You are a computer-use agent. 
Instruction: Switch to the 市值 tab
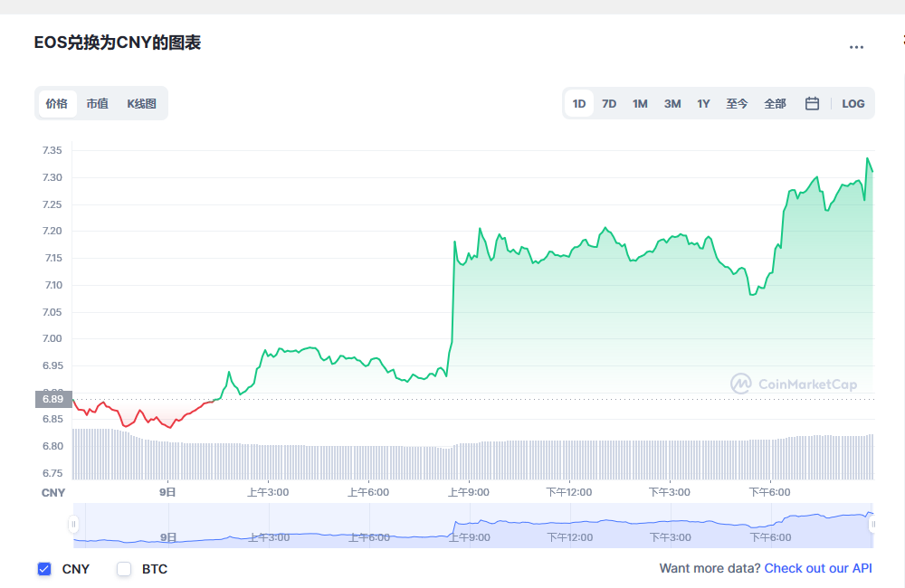[97, 104]
